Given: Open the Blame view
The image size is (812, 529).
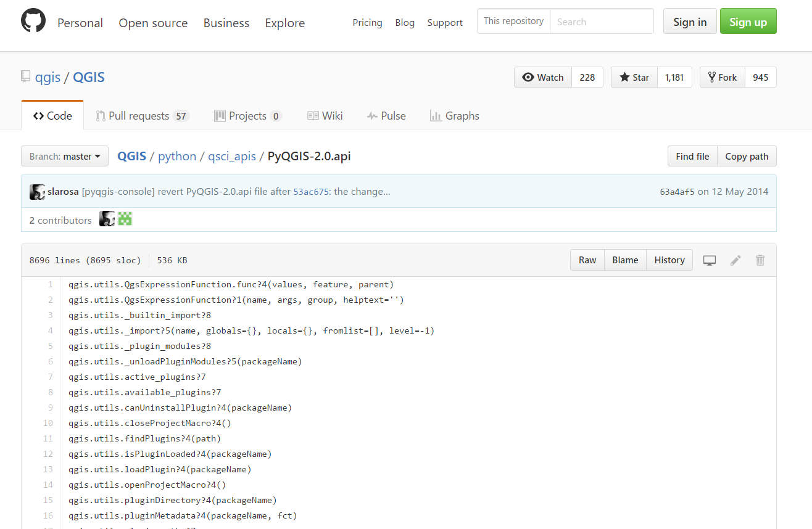Looking at the screenshot, I should (625, 260).
